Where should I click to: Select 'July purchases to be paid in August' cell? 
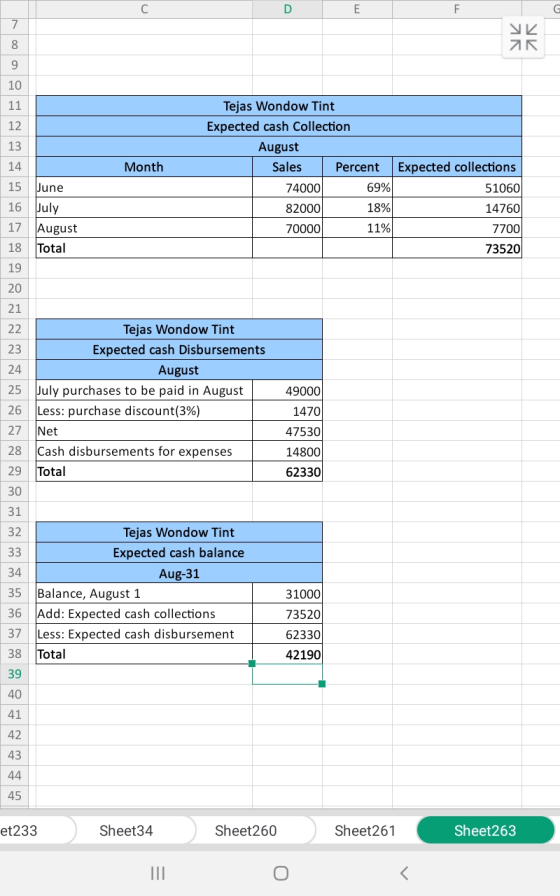point(144,390)
